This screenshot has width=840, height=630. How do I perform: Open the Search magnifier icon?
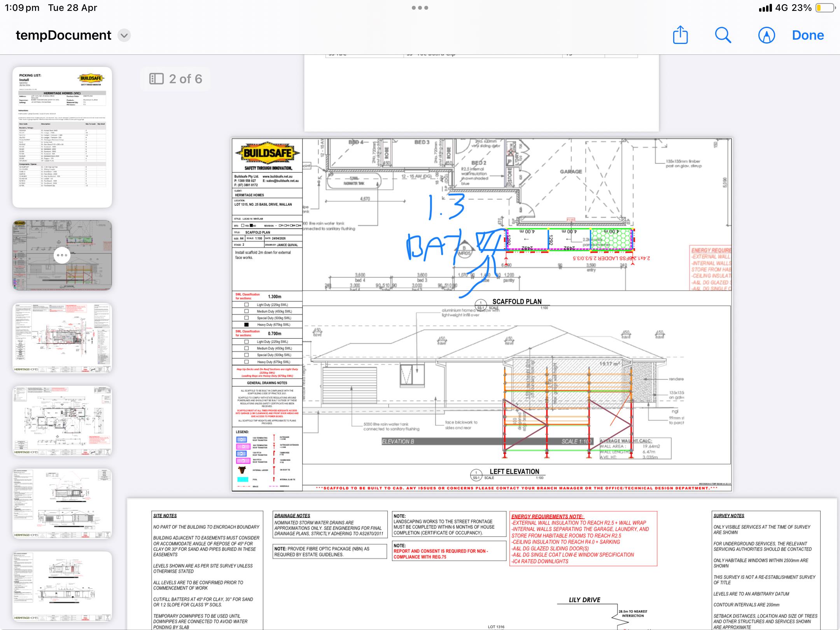pos(723,35)
